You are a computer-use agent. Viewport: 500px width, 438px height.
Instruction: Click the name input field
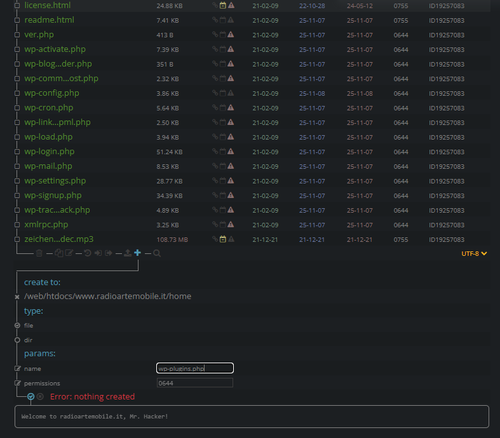click(x=195, y=368)
